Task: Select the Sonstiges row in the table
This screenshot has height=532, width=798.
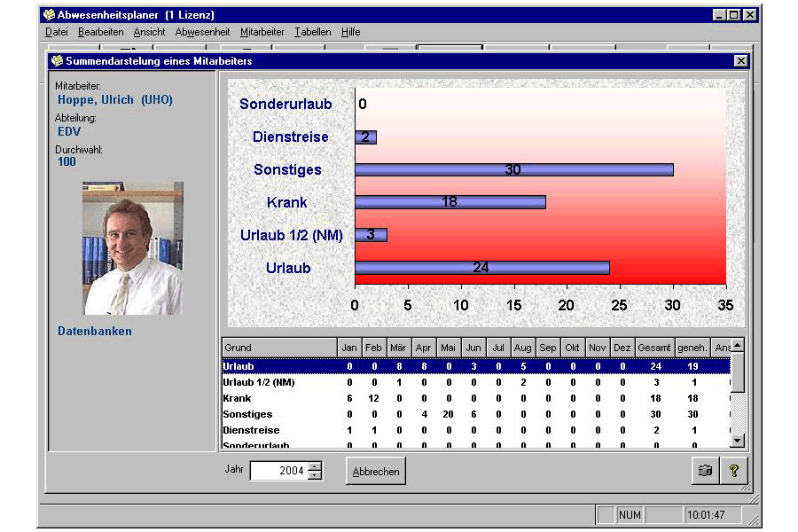Action: [x=476, y=414]
